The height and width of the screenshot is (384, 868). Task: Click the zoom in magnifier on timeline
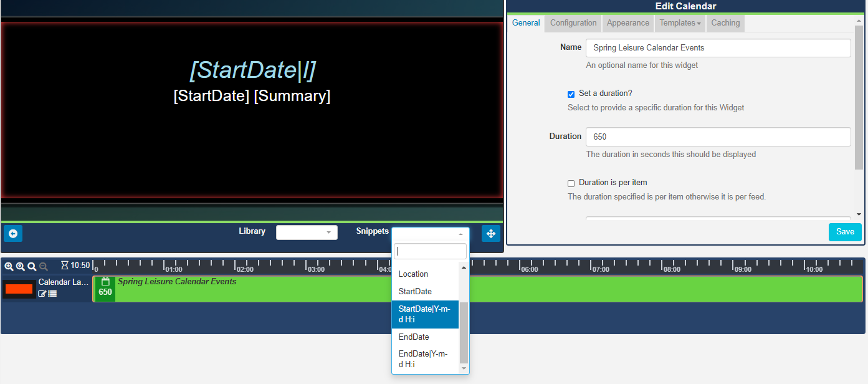tap(9, 266)
